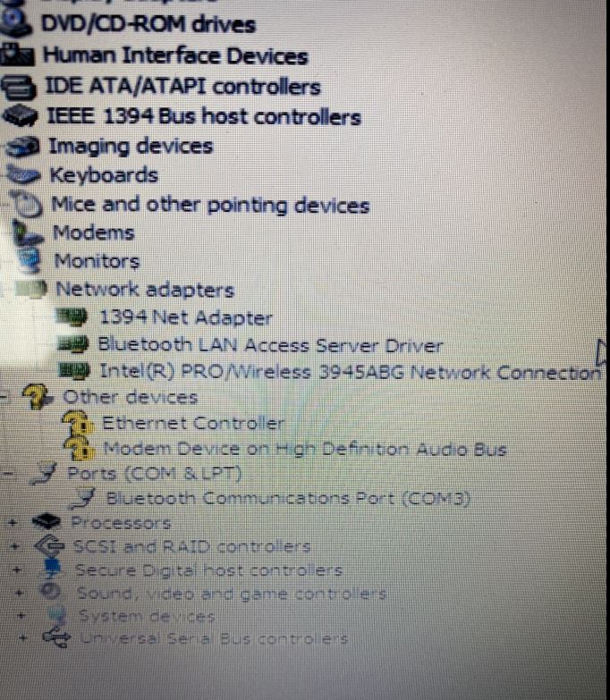Click the IDE ATA/ATAPI controllers icon

[x=18, y=86]
